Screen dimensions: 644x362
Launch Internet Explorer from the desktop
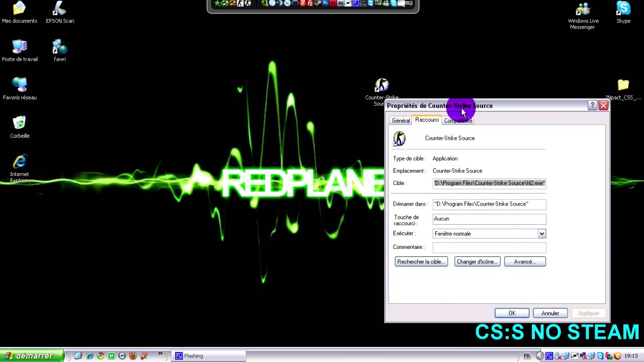tap(20, 168)
